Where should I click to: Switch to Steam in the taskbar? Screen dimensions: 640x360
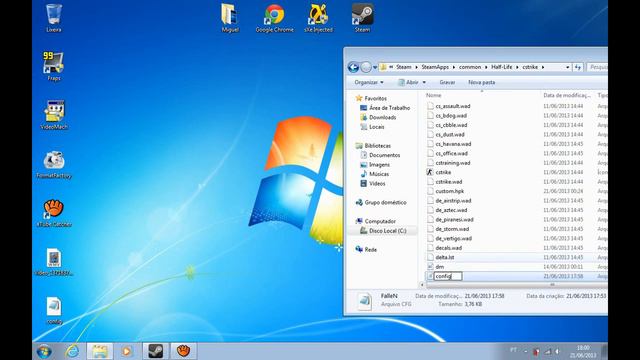tap(156, 351)
